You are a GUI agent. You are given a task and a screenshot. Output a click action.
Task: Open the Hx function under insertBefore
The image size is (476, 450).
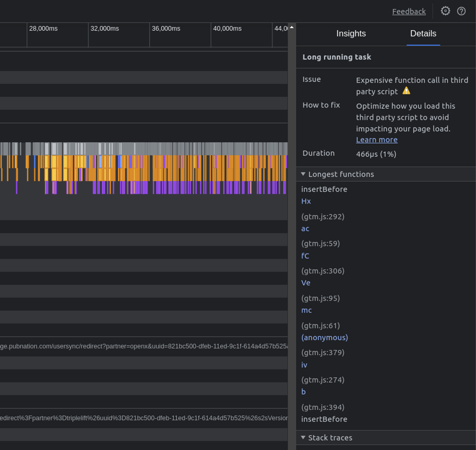click(x=306, y=201)
